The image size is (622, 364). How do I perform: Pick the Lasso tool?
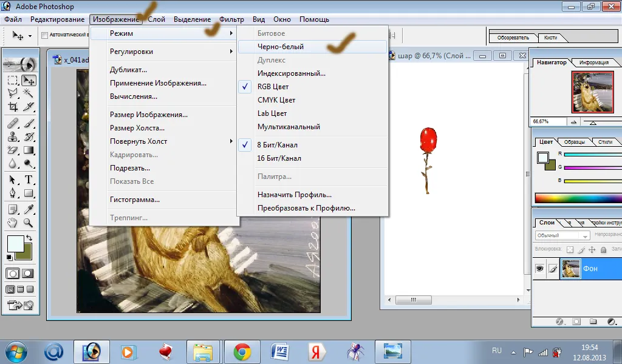pos(13,93)
